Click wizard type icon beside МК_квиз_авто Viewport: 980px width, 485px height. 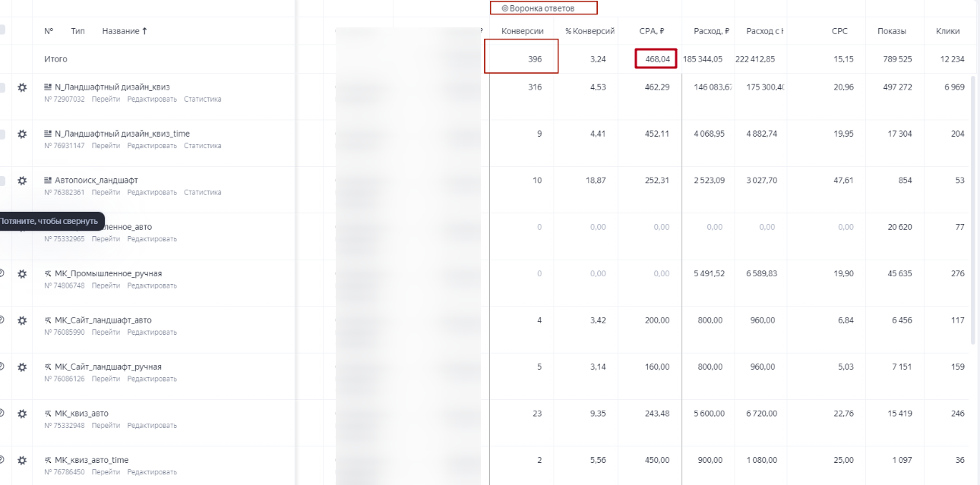click(48, 414)
